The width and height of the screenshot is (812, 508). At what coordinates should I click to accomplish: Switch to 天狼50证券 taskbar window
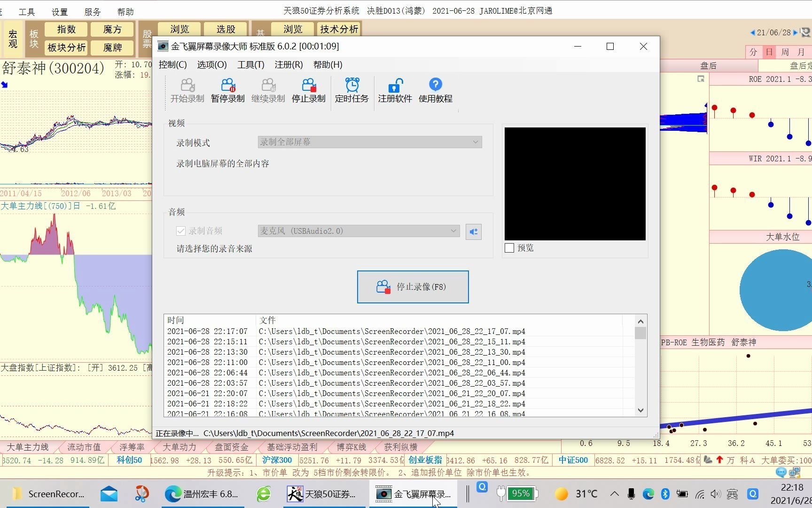(x=323, y=493)
